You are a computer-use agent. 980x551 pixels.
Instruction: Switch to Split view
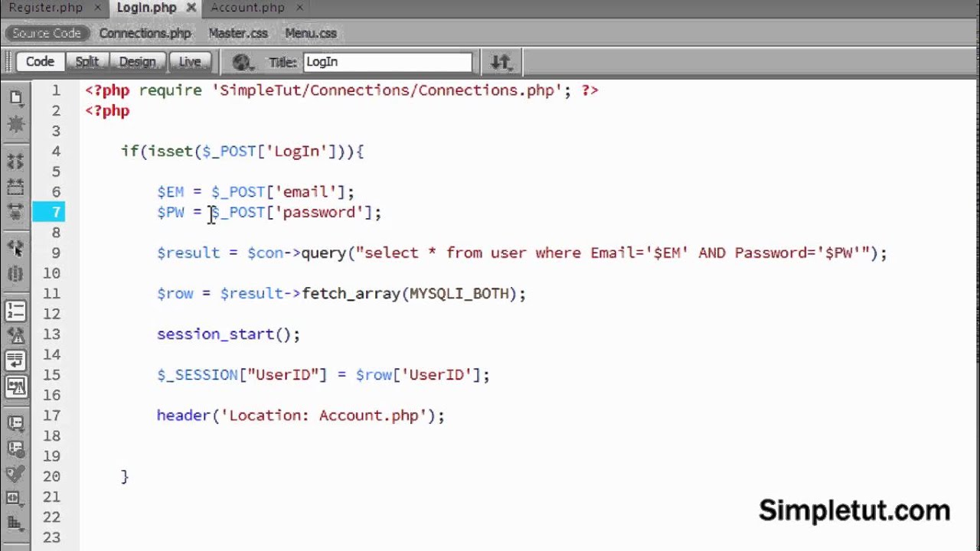tap(87, 62)
